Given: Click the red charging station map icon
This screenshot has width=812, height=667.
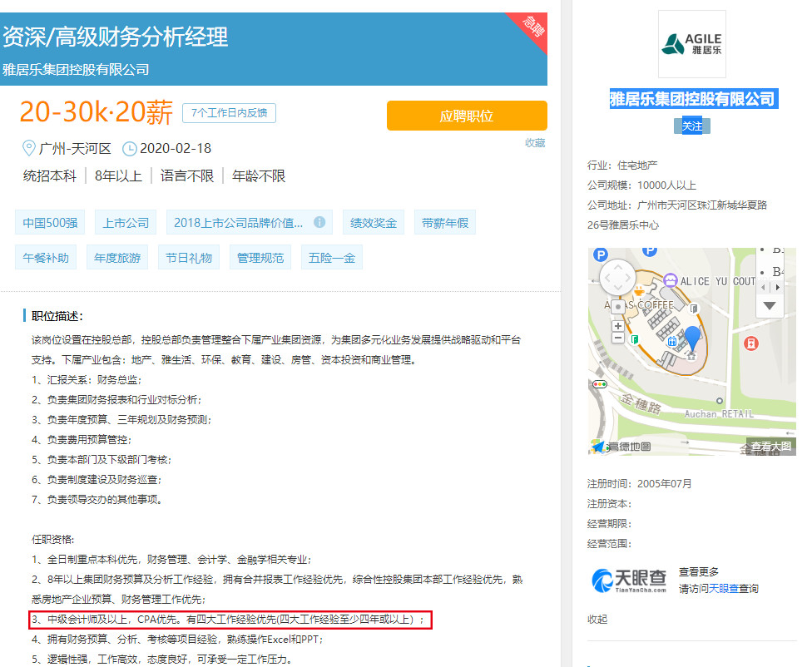Looking at the screenshot, I should (751, 343).
